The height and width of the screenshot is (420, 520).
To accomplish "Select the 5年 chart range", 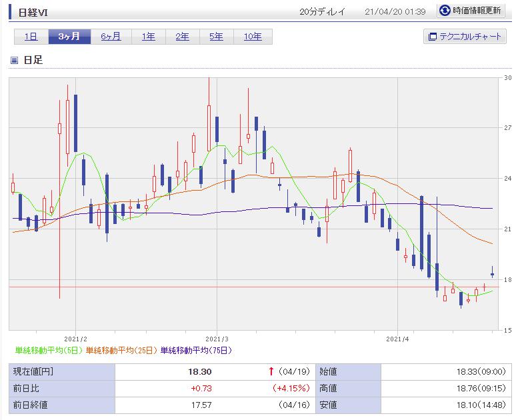I will (216, 37).
